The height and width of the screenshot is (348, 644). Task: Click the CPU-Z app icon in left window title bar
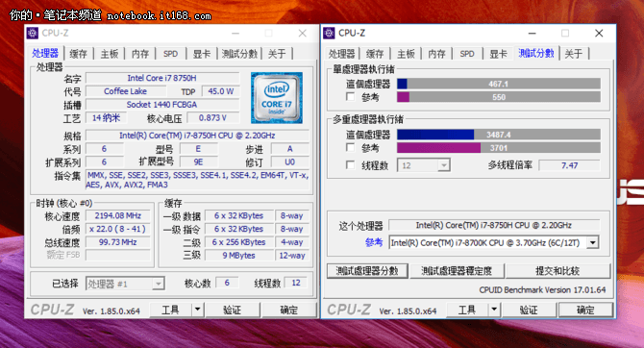coord(33,33)
